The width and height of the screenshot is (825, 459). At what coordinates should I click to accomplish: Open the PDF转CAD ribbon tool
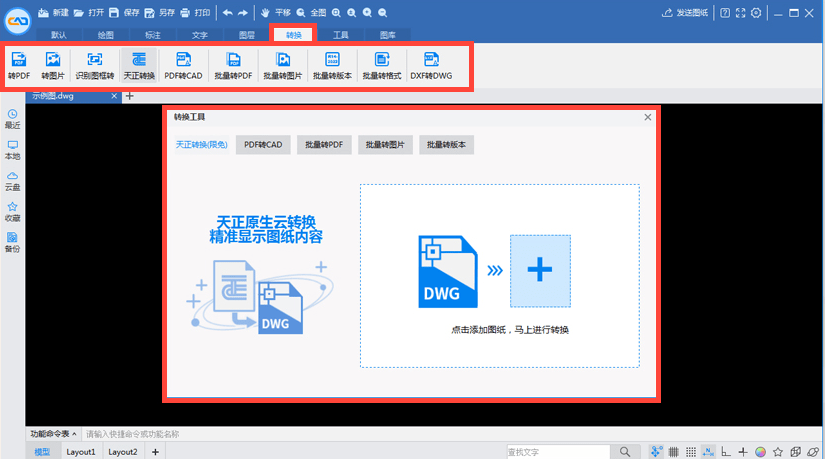tap(183, 66)
